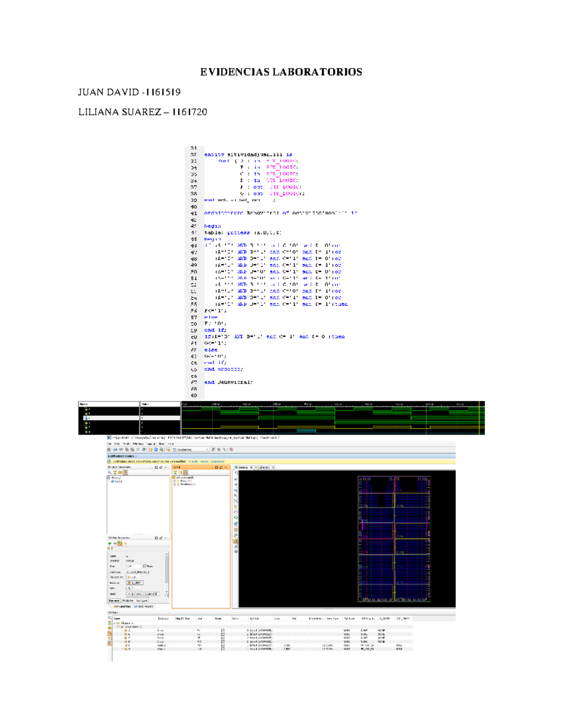Click the search icon left of I/O Ports table

click(110, 618)
